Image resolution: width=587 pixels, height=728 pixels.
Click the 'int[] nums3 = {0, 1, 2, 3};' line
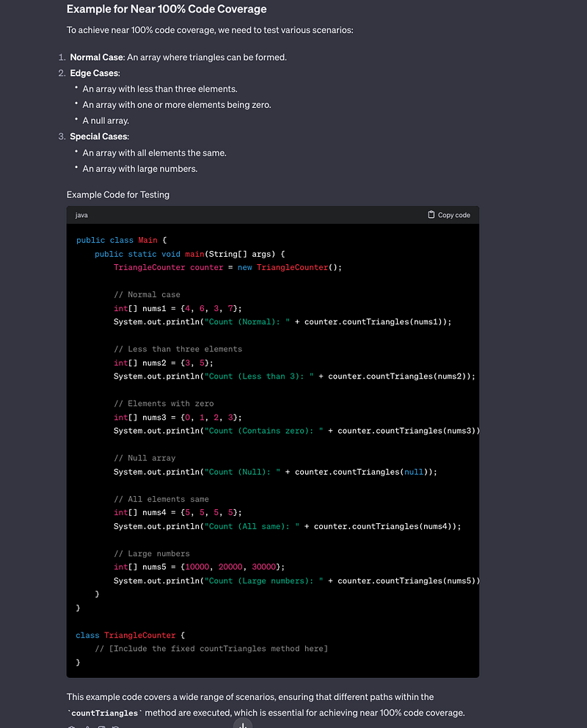click(x=178, y=418)
